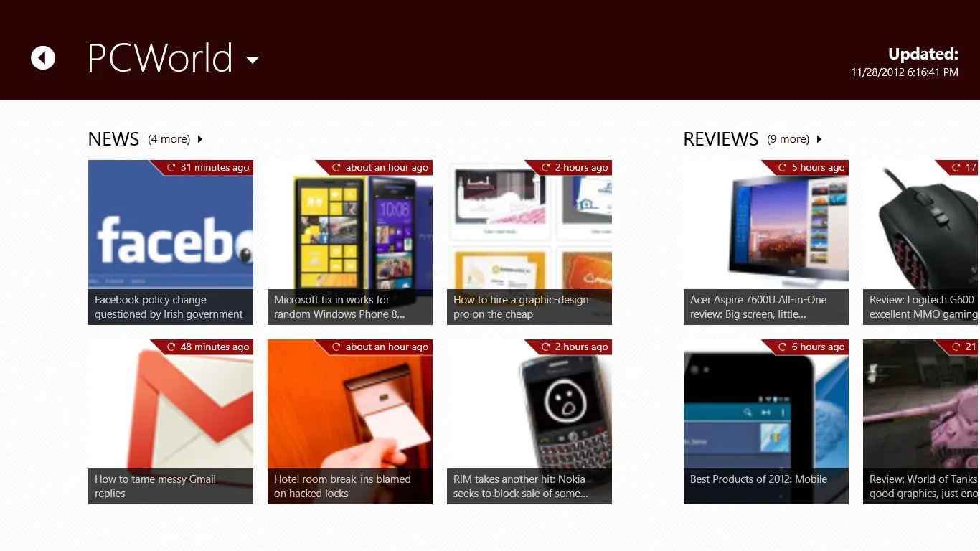Click refresh icon on the Windows Phone tile
Viewport: 980px width, 551px height.
336,168
